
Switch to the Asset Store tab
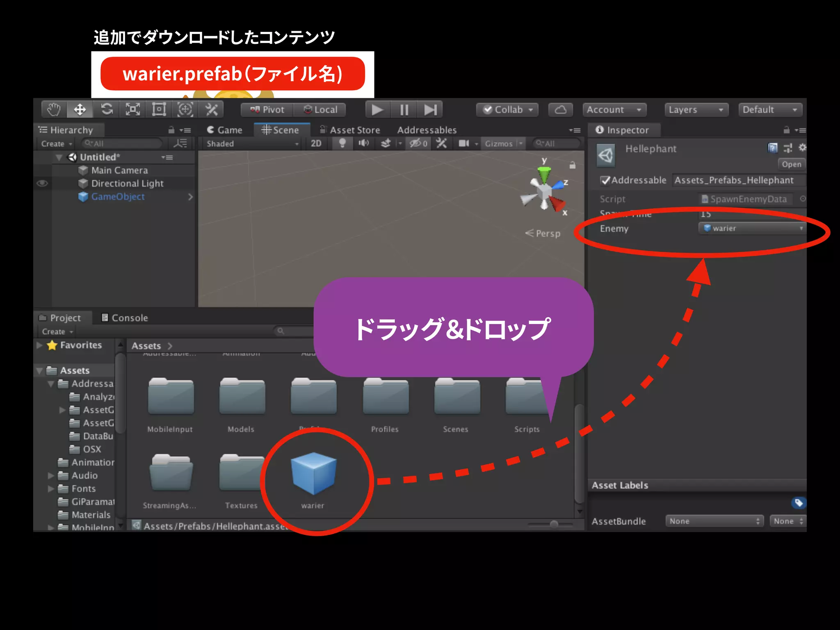(350, 130)
